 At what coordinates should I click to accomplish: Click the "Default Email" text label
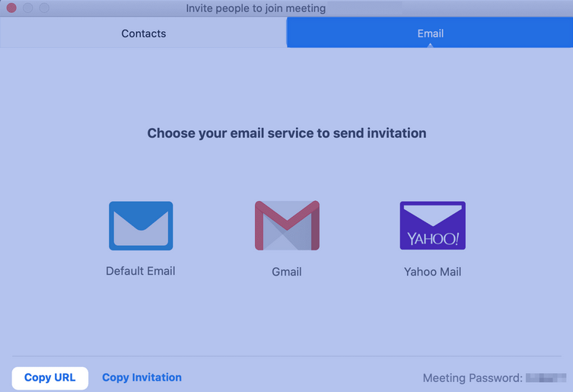pos(140,271)
